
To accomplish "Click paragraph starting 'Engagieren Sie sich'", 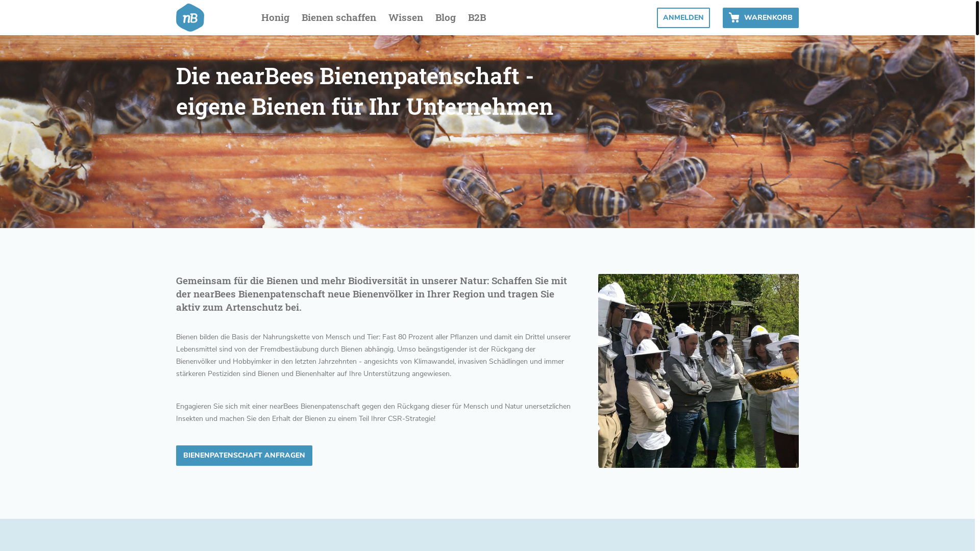I will click(x=374, y=413).
